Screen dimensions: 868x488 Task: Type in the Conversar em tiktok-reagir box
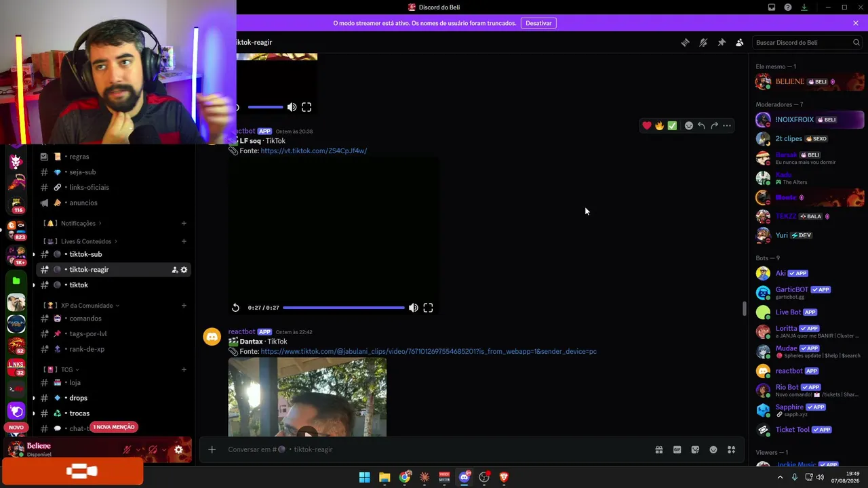(434, 449)
